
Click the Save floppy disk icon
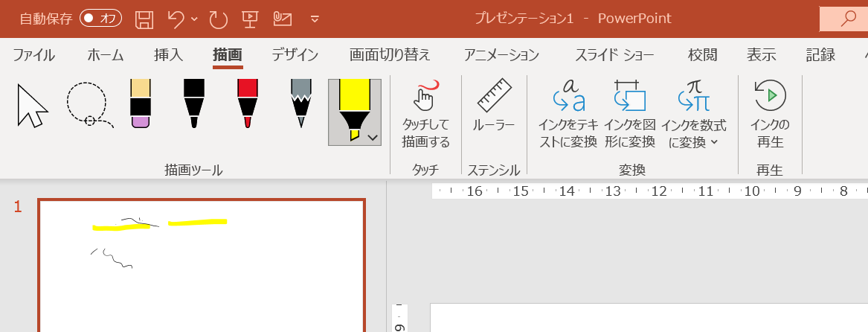pyautogui.click(x=144, y=19)
